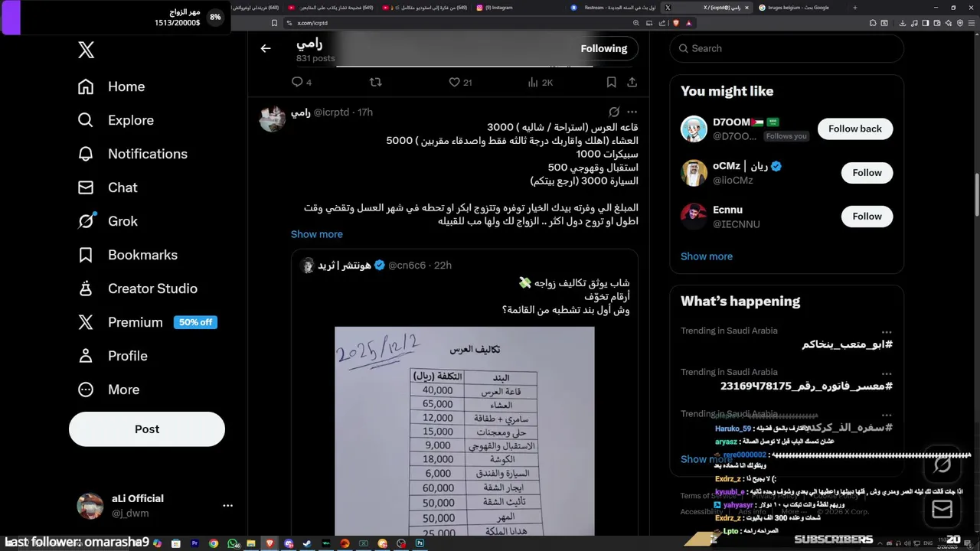Follow Ecnnu
This screenshot has height=551, width=980.
coord(867,217)
